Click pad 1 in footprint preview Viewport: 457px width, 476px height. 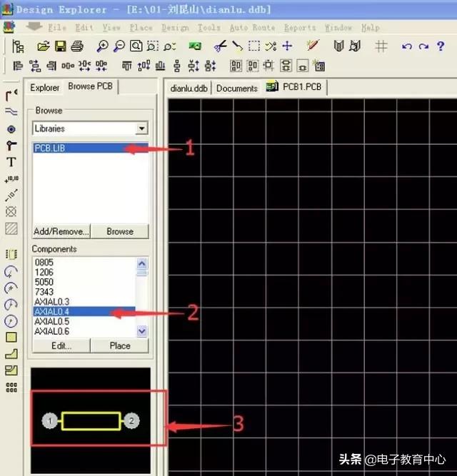click(x=50, y=421)
